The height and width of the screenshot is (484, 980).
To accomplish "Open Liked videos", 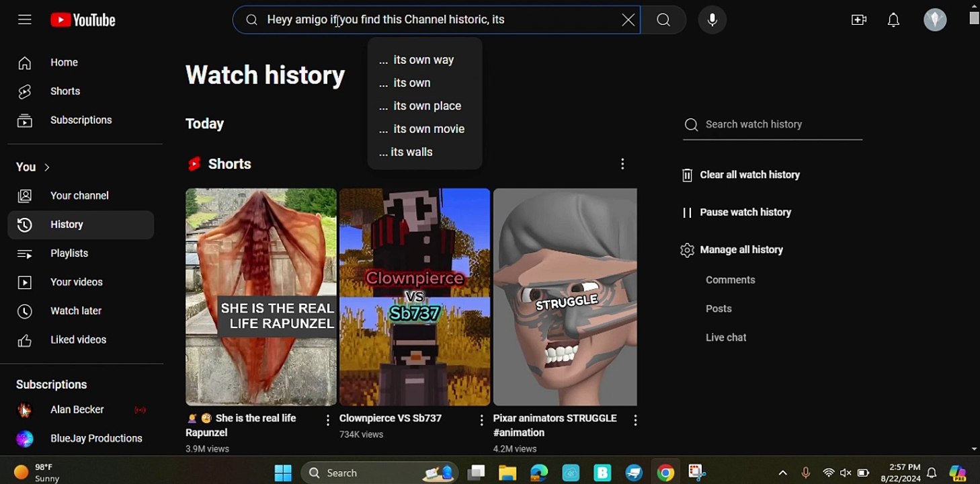I will pyautogui.click(x=81, y=340).
